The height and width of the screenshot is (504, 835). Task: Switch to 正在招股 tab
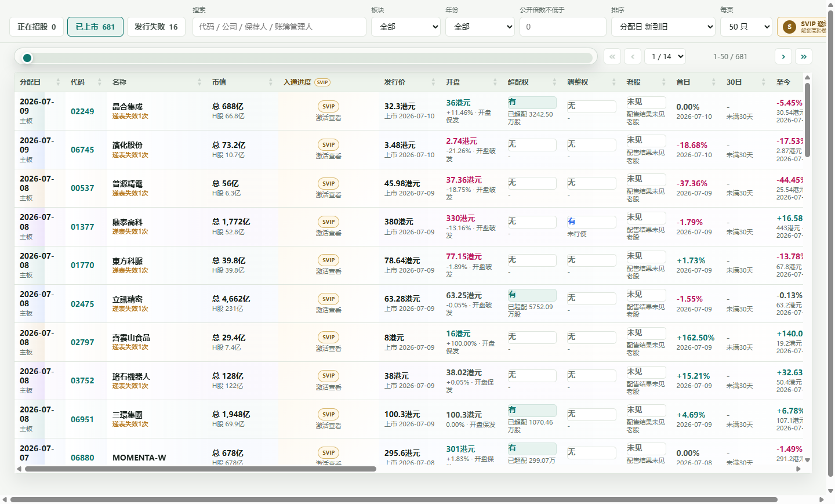pos(37,27)
